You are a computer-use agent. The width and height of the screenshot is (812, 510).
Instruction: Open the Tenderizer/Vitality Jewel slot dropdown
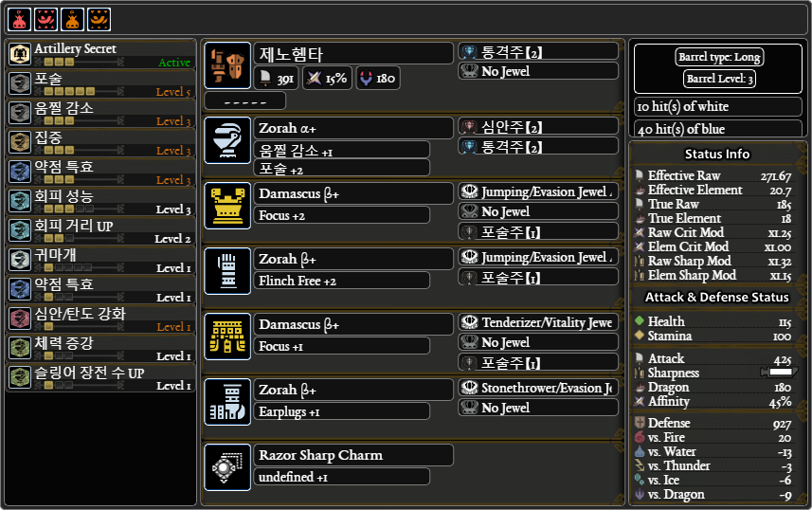coord(538,322)
